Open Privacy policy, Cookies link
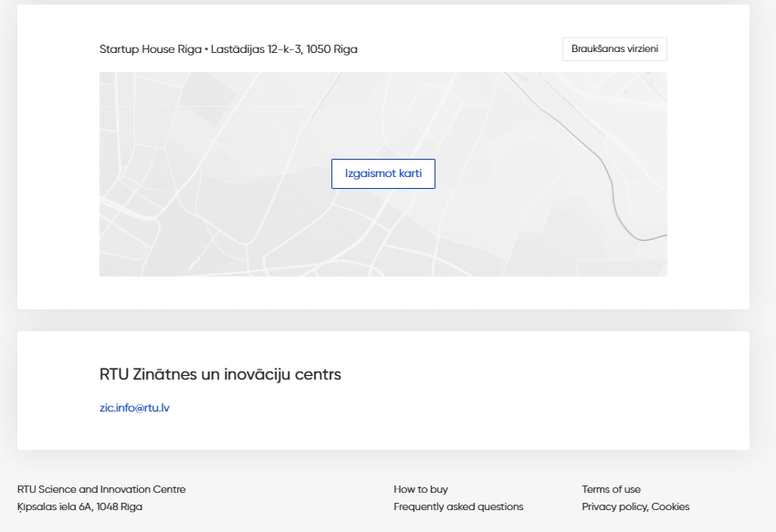Viewport: 776px width, 532px height. pos(635,506)
